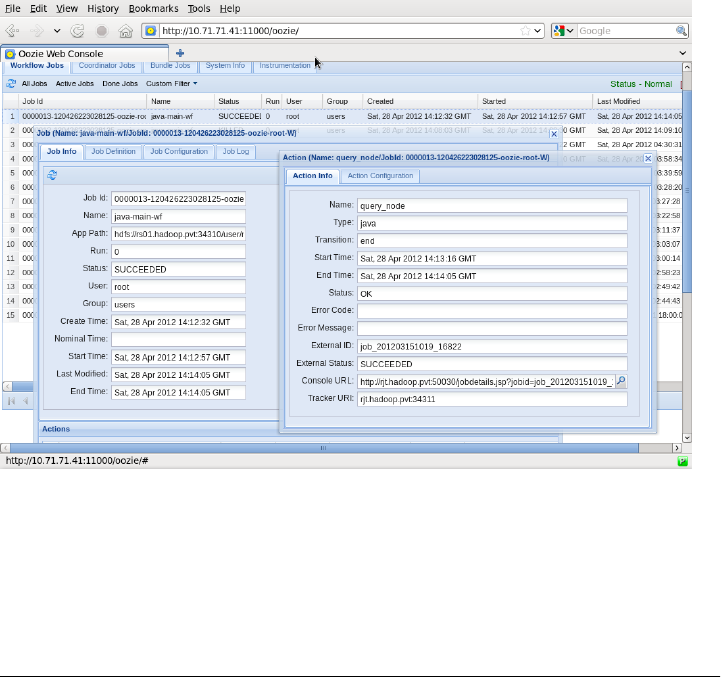Bookmark page using the star icon
Screen dimensions: 721x677
point(525,31)
